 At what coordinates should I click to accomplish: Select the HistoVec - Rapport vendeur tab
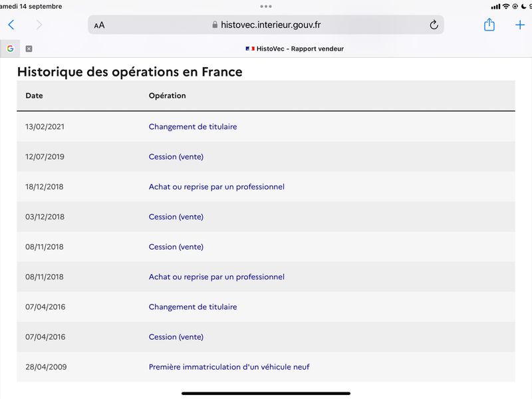coord(295,49)
